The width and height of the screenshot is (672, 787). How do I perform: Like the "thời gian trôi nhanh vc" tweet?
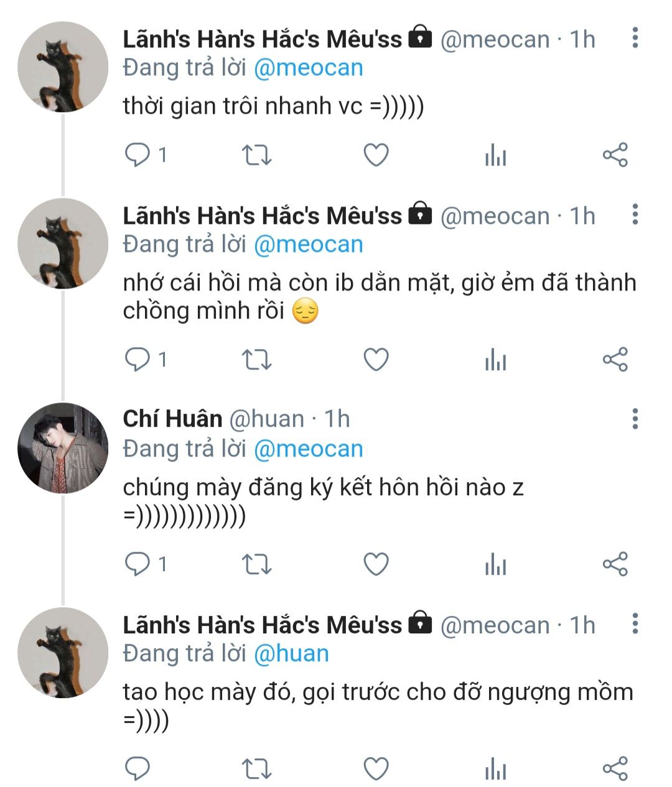click(376, 155)
